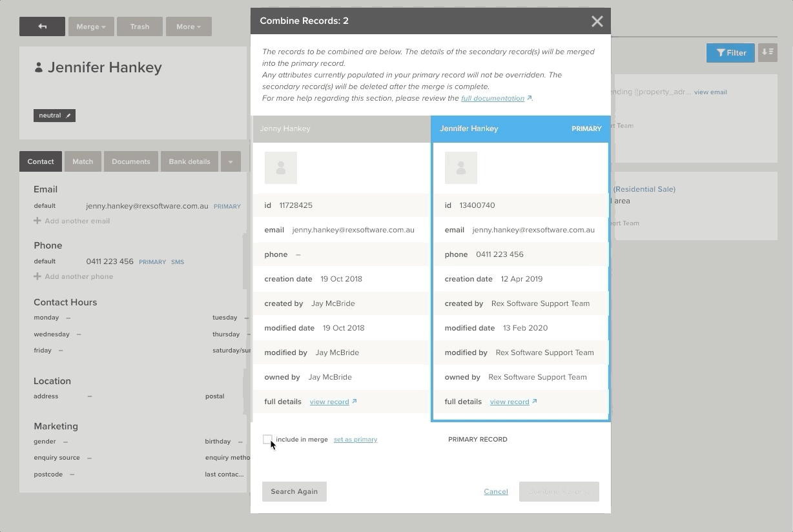Open view record link for Jenny Hankey
Image resolution: width=793 pixels, height=532 pixels.
pyautogui.click(x=329, y=402)
